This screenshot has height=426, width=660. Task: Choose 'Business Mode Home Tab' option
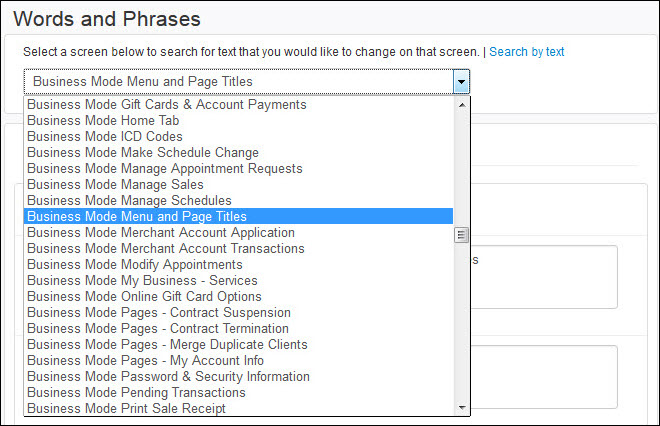(103, 120)
